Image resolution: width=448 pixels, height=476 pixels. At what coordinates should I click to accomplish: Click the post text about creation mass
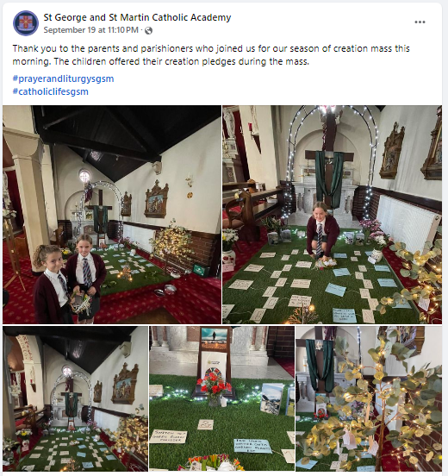211,55
